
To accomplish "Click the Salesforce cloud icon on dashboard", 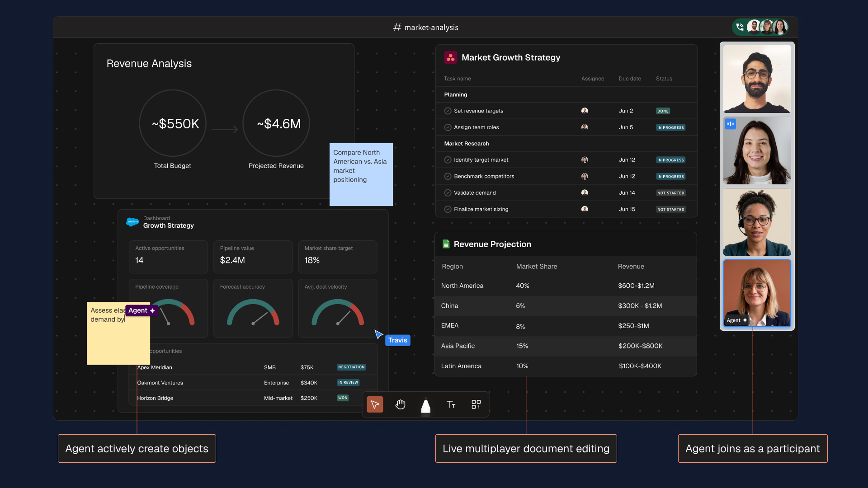I will [x=132, y=222].
